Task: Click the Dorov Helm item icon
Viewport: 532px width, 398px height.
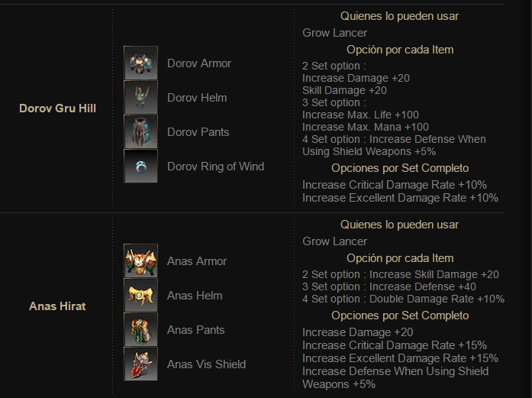Action: 140,98
